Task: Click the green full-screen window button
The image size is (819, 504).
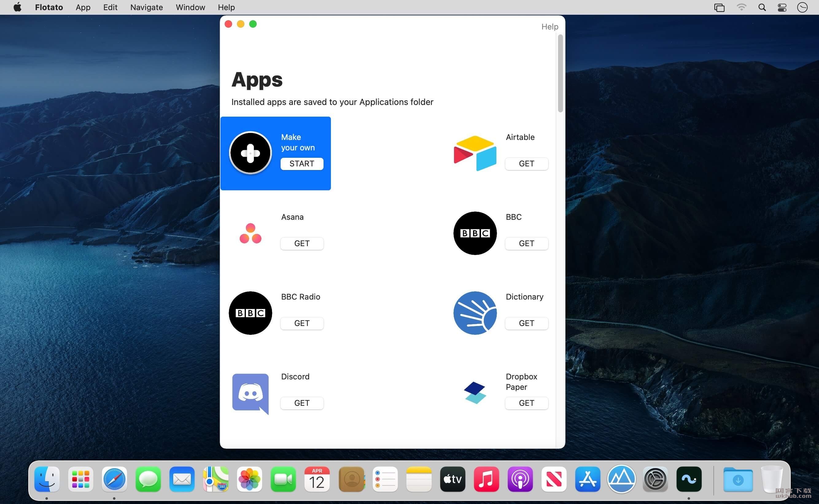Action: coord(253,24)
